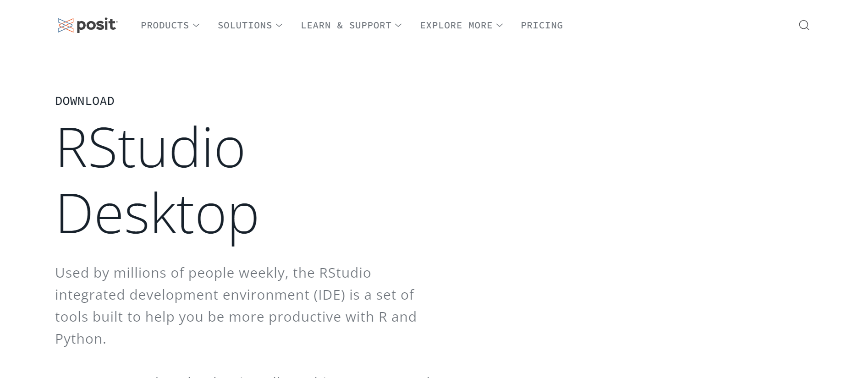Click the word 'Python.' ending the description
868x378 pixels.
tap(81, 339)
